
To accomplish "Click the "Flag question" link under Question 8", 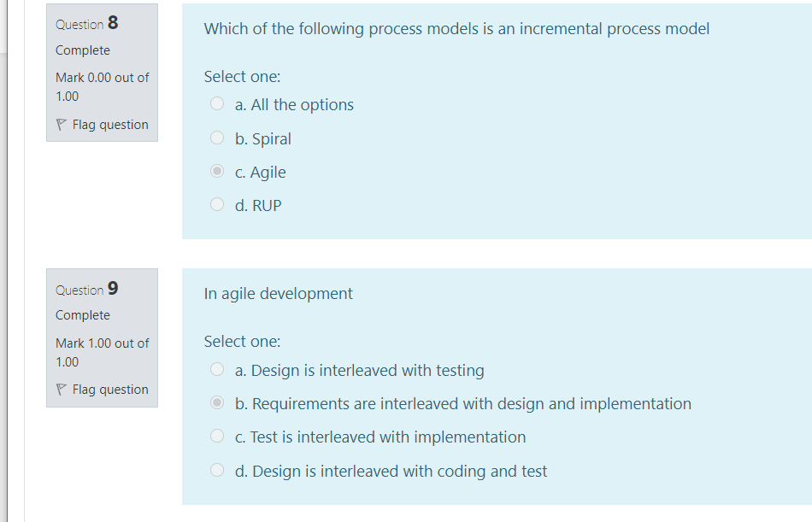I will tap(110, 125).
